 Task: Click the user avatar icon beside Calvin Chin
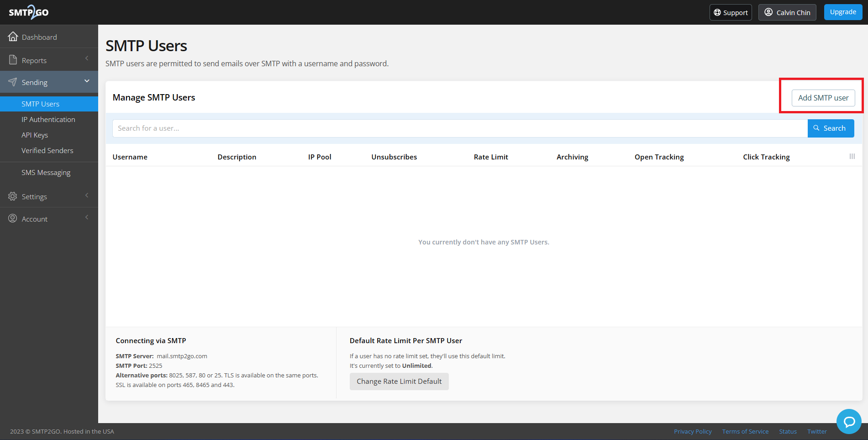pos(769,12)
